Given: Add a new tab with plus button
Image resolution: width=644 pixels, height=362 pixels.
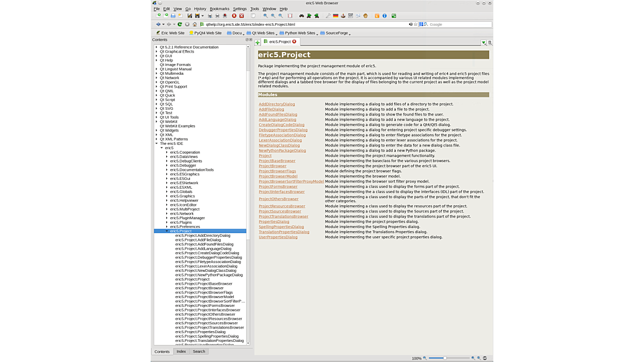Looking at the screenshot, I should point(257,42).
